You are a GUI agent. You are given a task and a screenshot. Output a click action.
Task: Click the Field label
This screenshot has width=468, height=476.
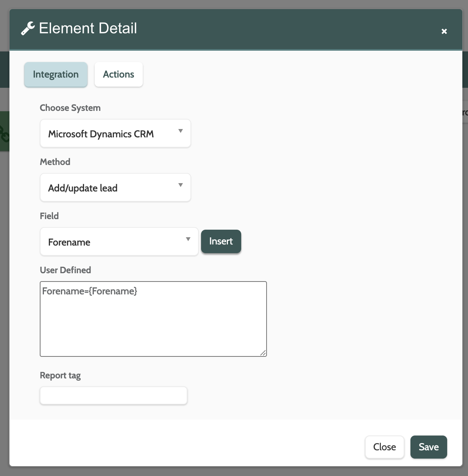click(49, 216)
